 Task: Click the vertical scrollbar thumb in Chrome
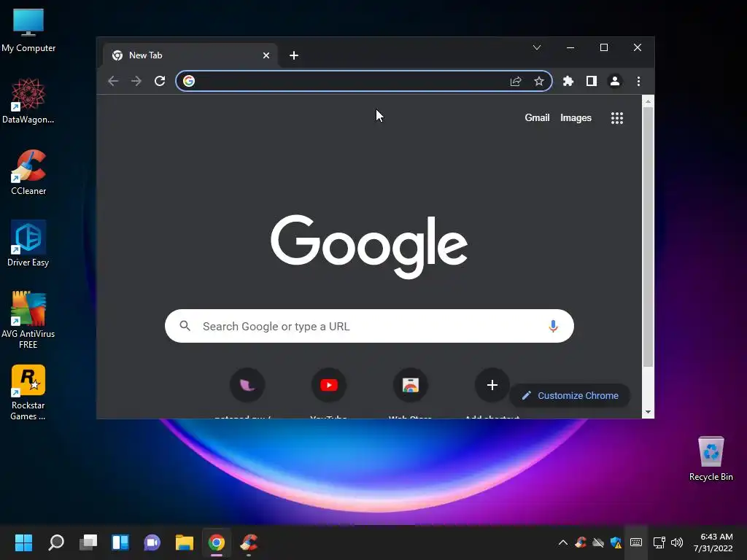tap(648, 237)
